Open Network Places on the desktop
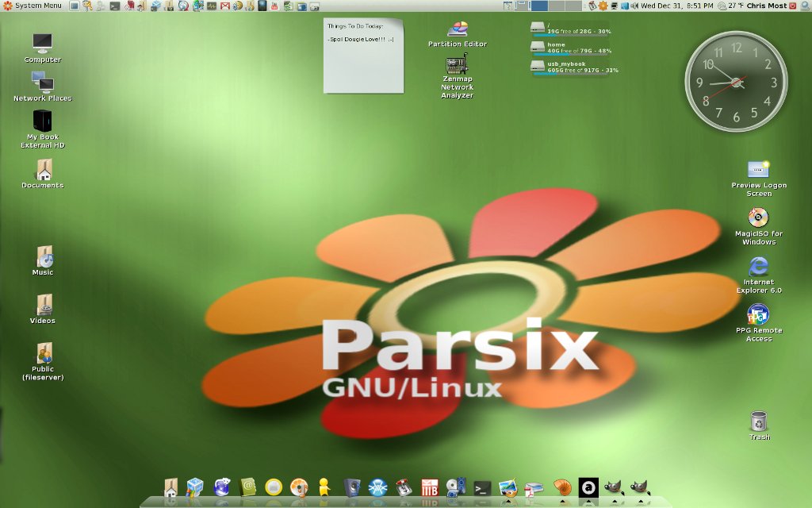Image resolution: width=812 pixels, height=508 pixels. pos(43,86)
